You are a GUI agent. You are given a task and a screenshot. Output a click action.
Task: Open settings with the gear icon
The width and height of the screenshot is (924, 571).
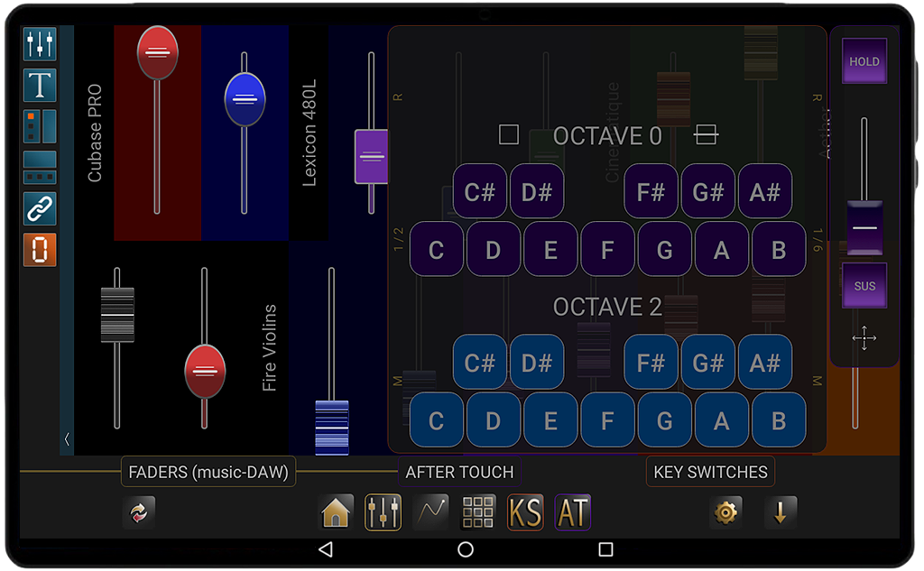click(725, 512)
